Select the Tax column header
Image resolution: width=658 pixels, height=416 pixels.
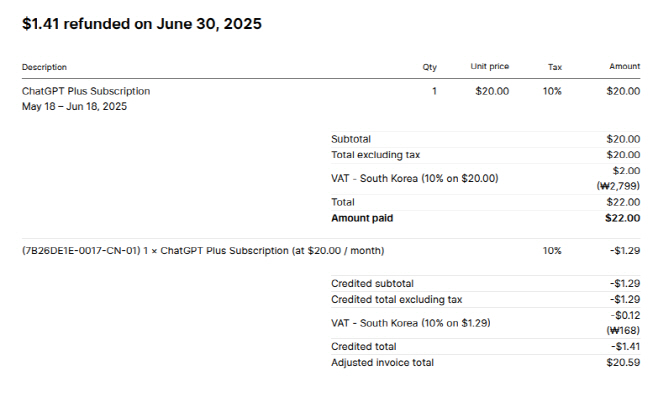click(x=554, y=67)
